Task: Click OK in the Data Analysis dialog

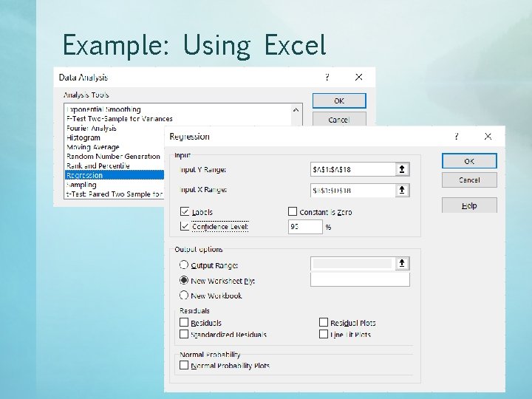Action: [x=339, y=100]
